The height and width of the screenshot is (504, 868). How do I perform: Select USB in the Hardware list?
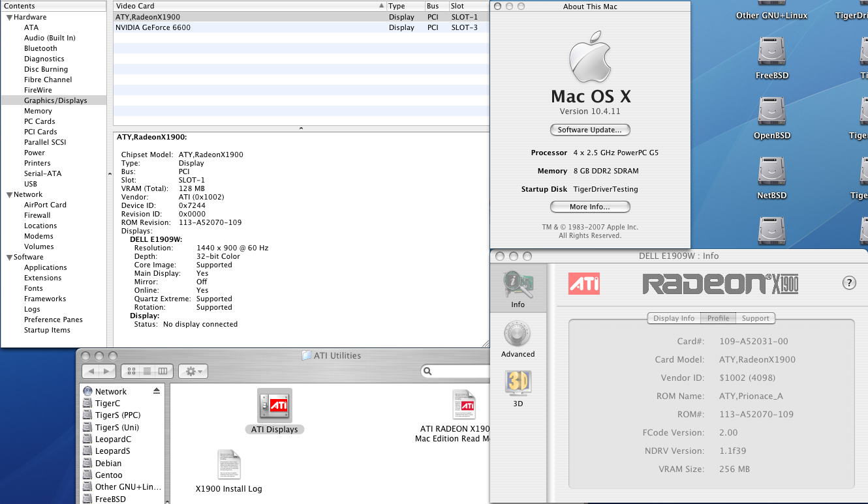coord(31,184)
